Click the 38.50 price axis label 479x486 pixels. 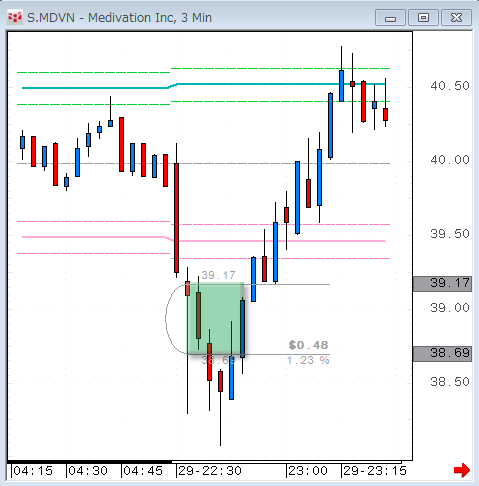click(x=450, y=382)
